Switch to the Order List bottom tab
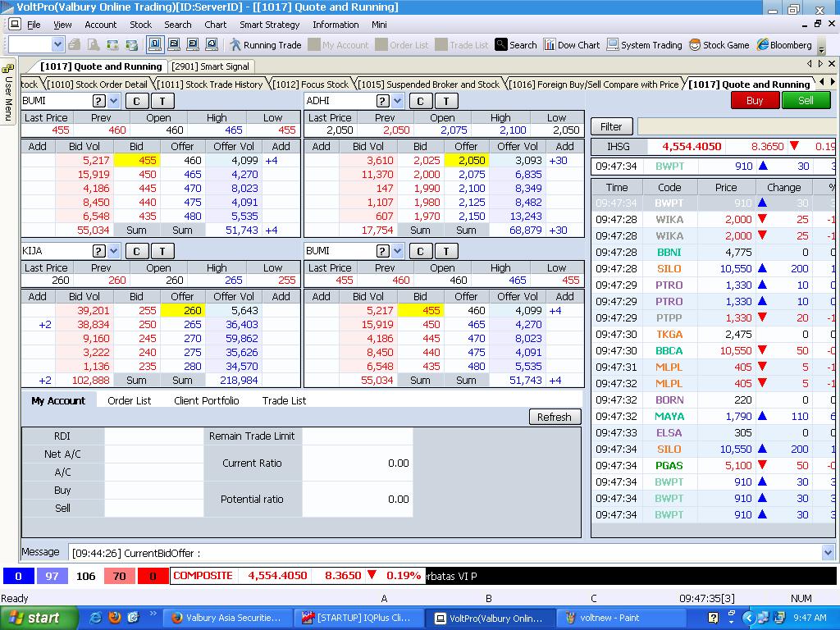The width and height of the screenshot is (840, 630). tap(129, 400)
